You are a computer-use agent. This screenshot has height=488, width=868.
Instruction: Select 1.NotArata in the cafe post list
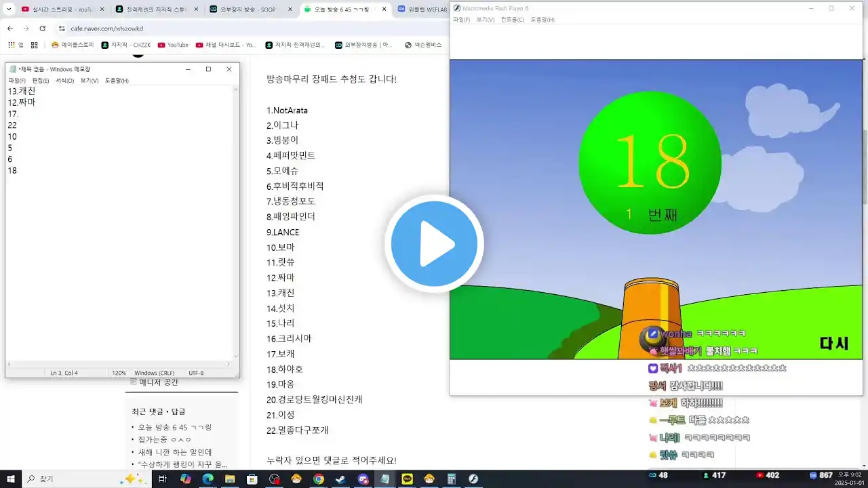point(287,110)
